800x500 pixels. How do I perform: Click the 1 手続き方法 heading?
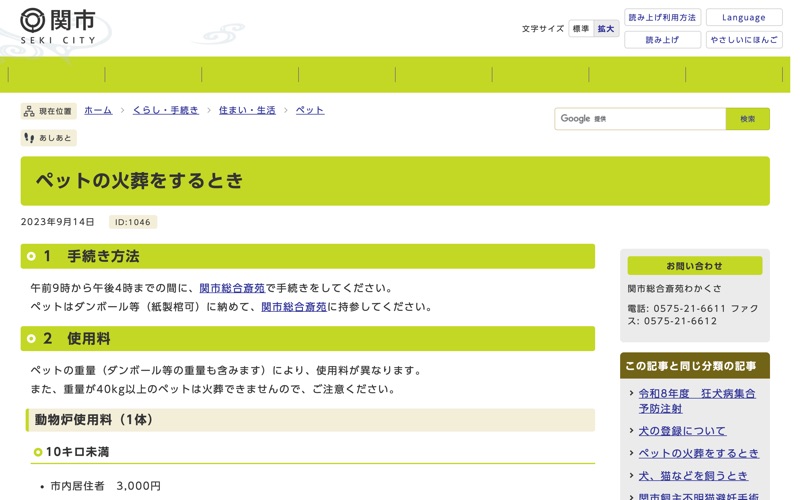[x=308, y=256]
